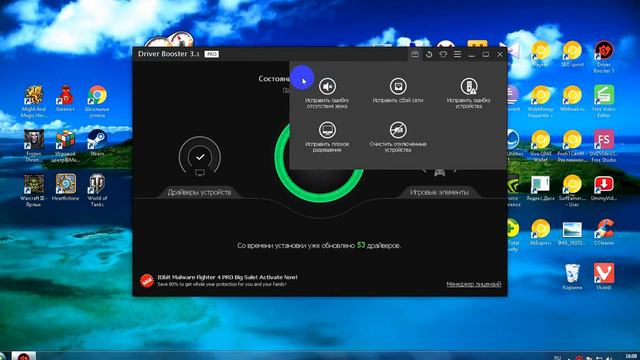Open DVDVideoSoft Free Studio shortcut

pyautogui.click(x=604, y=146)
